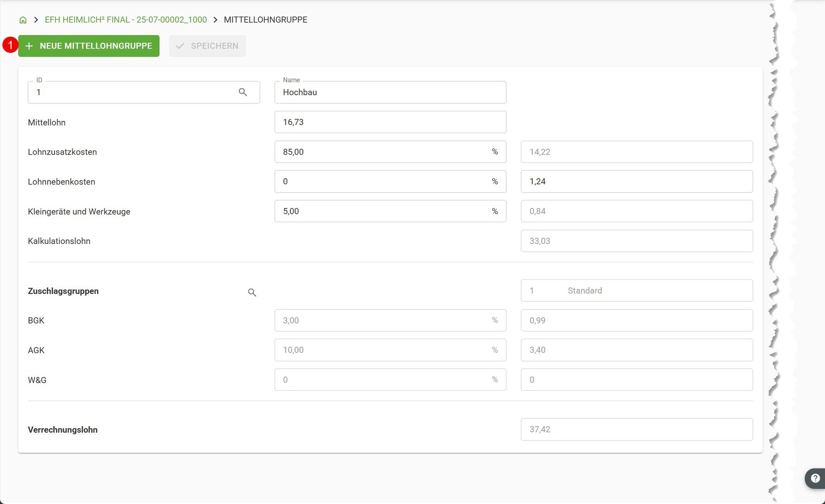Click the plus icon for new Mittellohngruppe

pos(29,46)
